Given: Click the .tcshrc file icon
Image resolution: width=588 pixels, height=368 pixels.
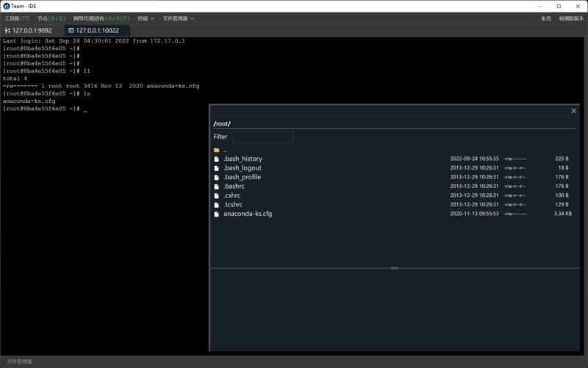Looking at the screenshot, I should [x=216, y=205].
